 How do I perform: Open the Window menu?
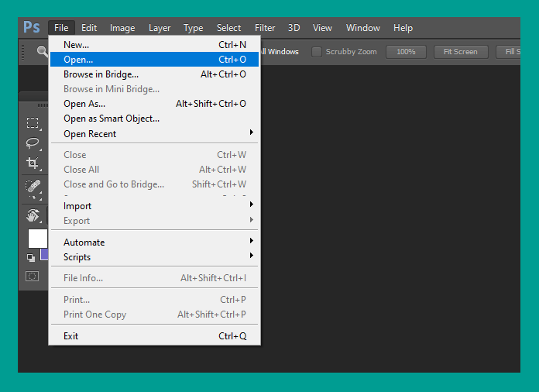click(363, 28)
